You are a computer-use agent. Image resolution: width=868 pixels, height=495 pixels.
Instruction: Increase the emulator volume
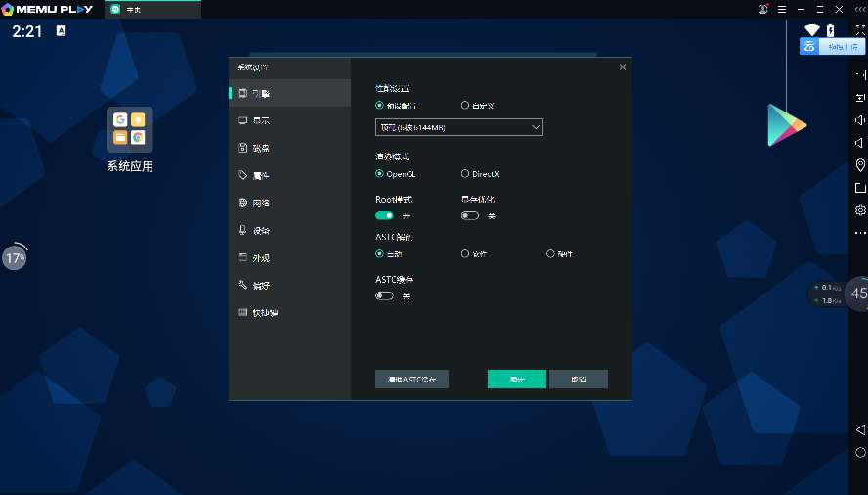pos(860,119)
